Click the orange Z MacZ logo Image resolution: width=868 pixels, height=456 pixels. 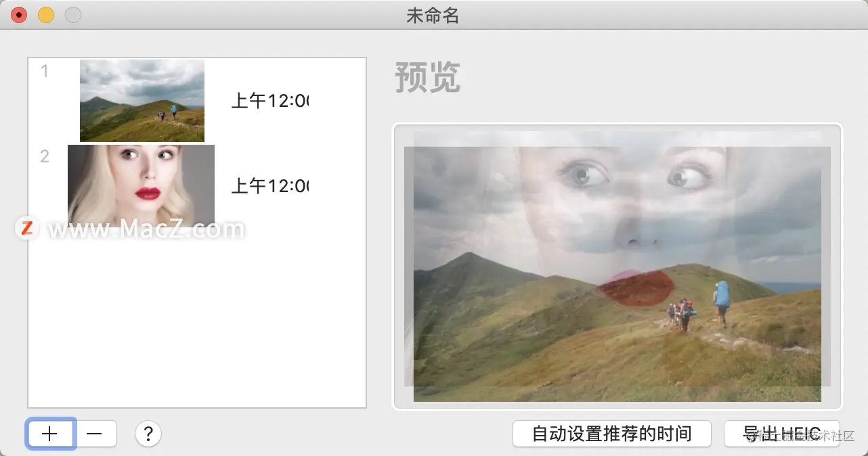click(26, 228)
